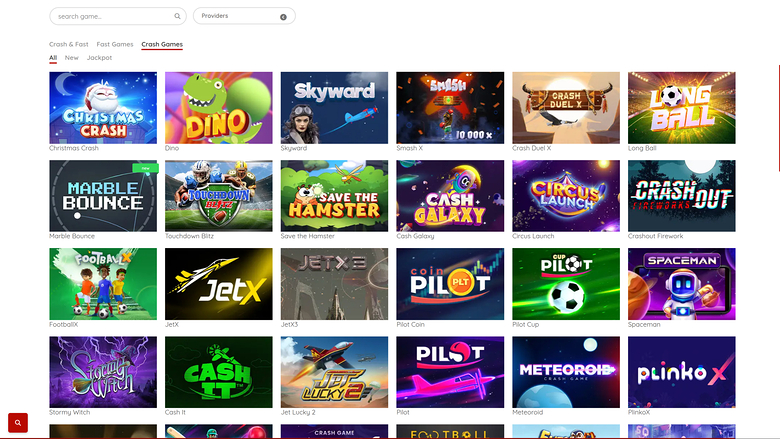Open the Cash It game tile
Image resolution: width=780 pixels, height=439 pixels.
click(219, 372)
